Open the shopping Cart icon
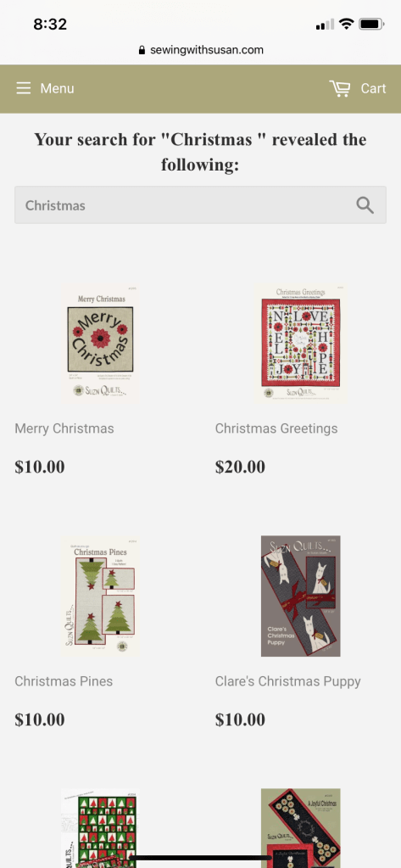This screenshot has width=401, height=868. point(340,88)
